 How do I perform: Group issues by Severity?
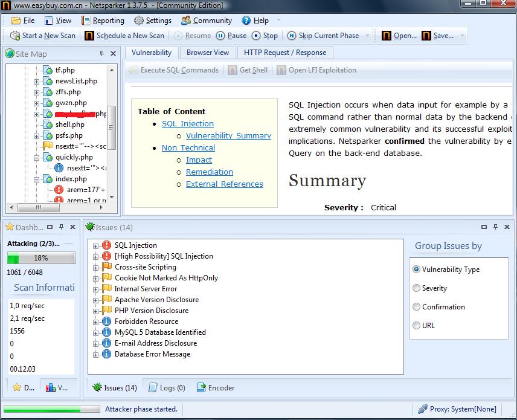point(416,288)
